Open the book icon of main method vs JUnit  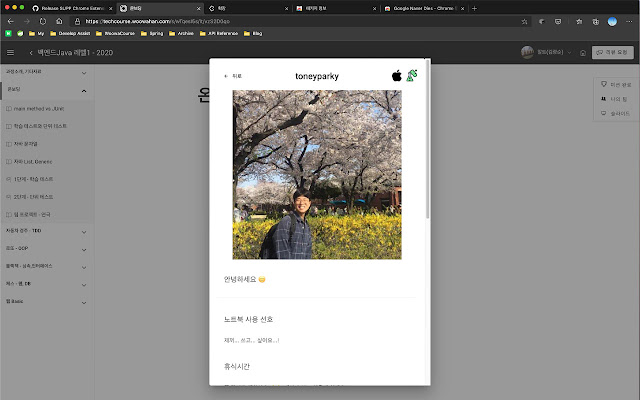tap(9, 109)
